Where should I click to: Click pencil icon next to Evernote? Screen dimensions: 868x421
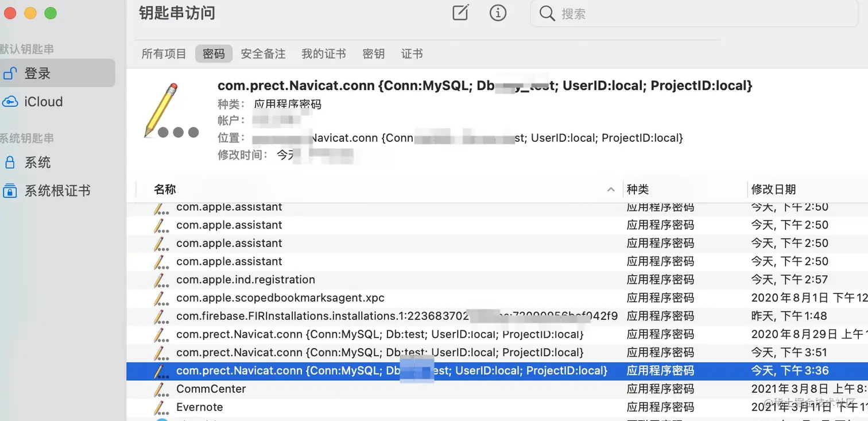(160, 408)
